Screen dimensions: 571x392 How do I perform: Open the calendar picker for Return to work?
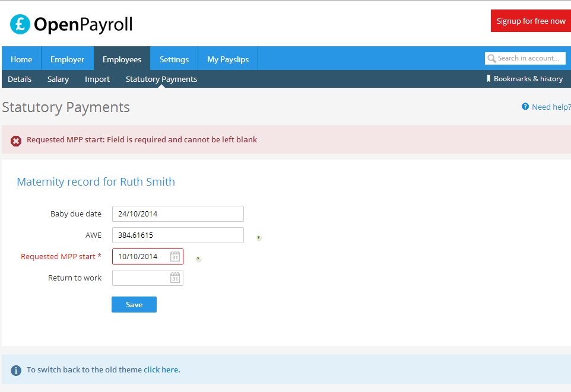[x=175, y=278]
